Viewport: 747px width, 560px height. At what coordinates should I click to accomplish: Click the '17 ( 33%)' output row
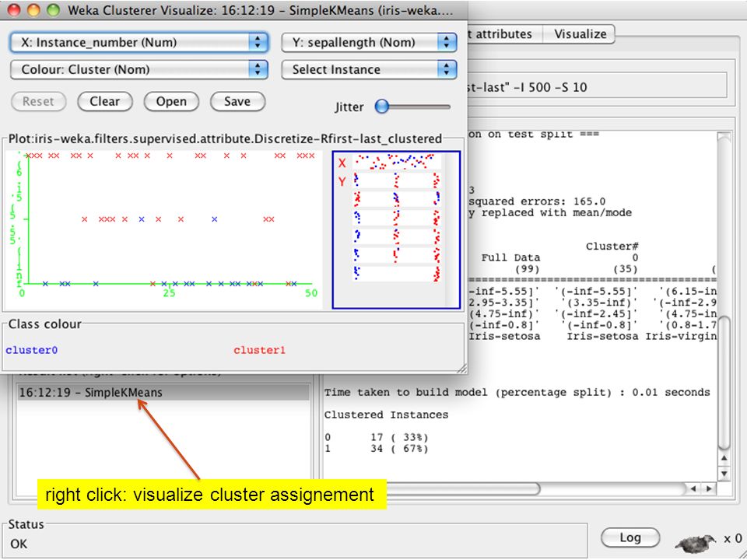pyautogui.click(x=377, y=437)
